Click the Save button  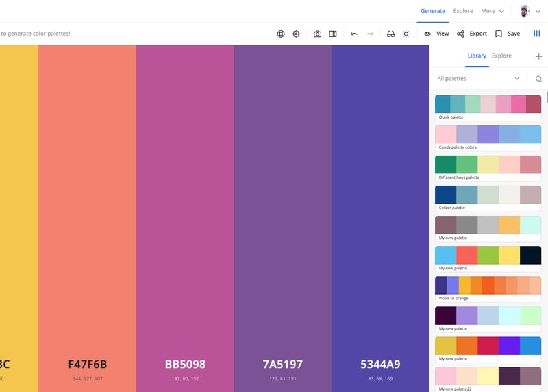click(x=507, y=34)
